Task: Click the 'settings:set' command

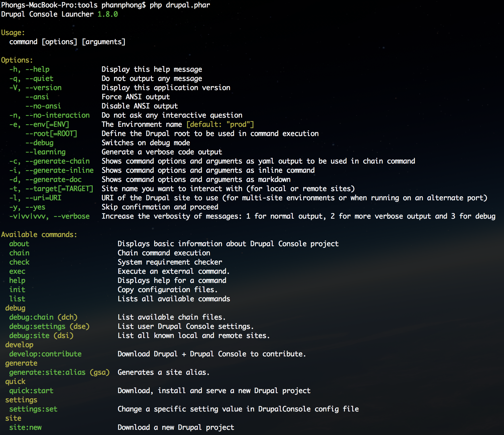Action: click(33, 409)
